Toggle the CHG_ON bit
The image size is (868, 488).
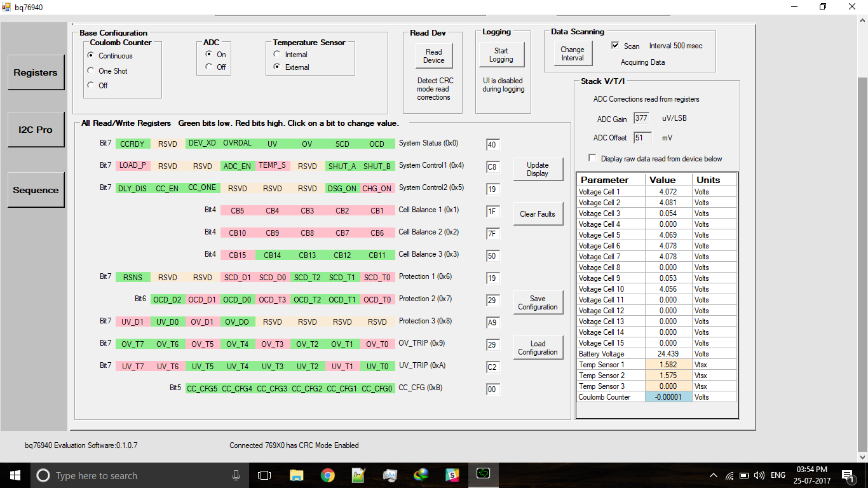(x=377, y=188)
